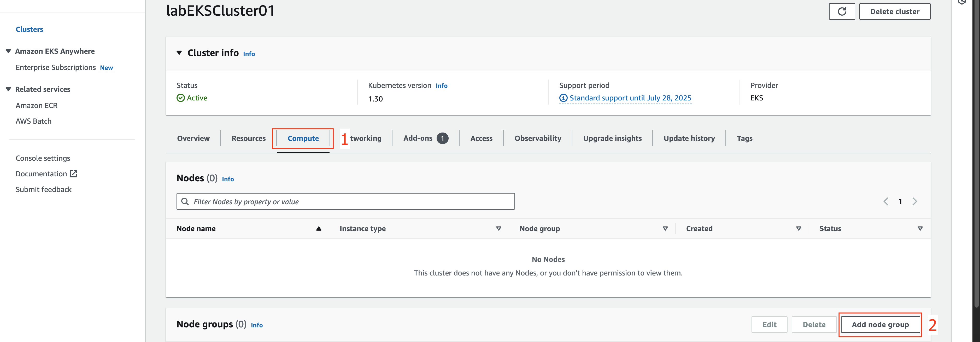The height and width of the screenshot is (342, 980).
Task: Sort by Node name ascending arrow
Action: 318,229
